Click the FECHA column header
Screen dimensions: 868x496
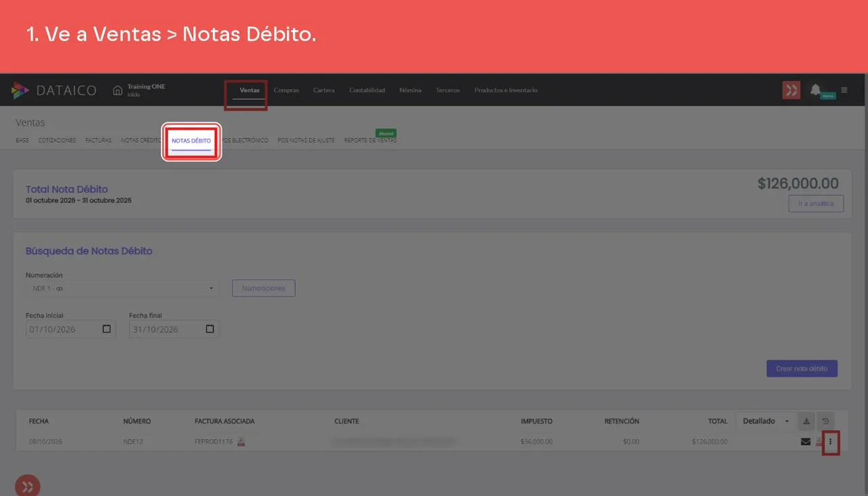click(39, 421)
